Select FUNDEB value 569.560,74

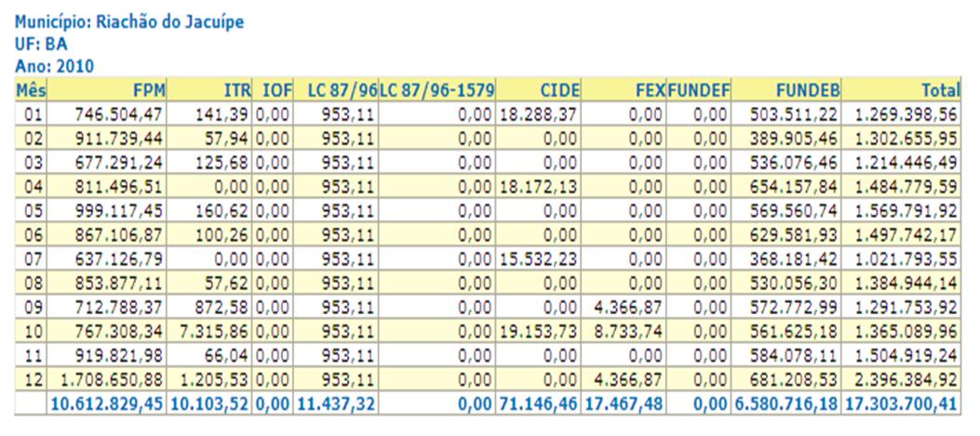(794, 211)
